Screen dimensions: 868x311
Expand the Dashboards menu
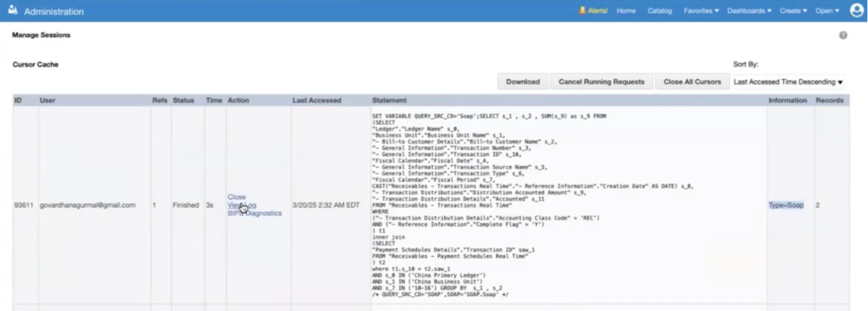[749, 11]
